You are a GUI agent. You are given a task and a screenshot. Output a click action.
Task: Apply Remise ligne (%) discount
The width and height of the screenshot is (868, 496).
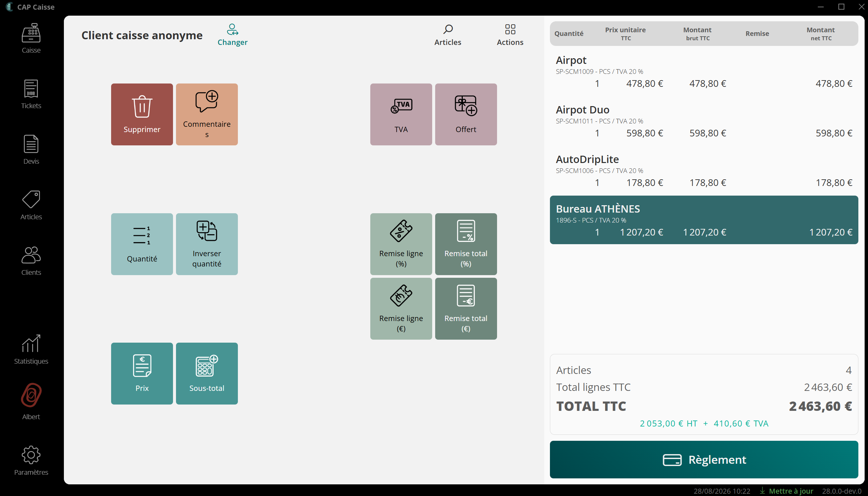pyautogui.click(x=401, y=244)
